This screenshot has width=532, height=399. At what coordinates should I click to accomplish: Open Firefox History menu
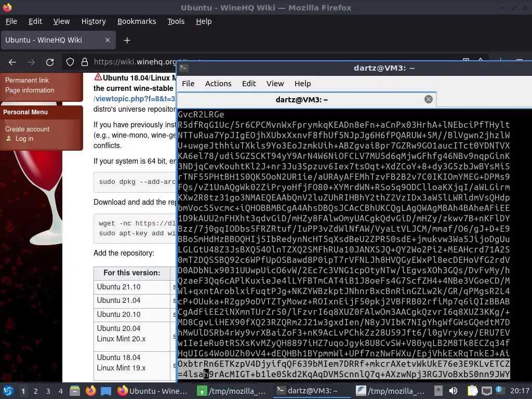coord(94,21)
